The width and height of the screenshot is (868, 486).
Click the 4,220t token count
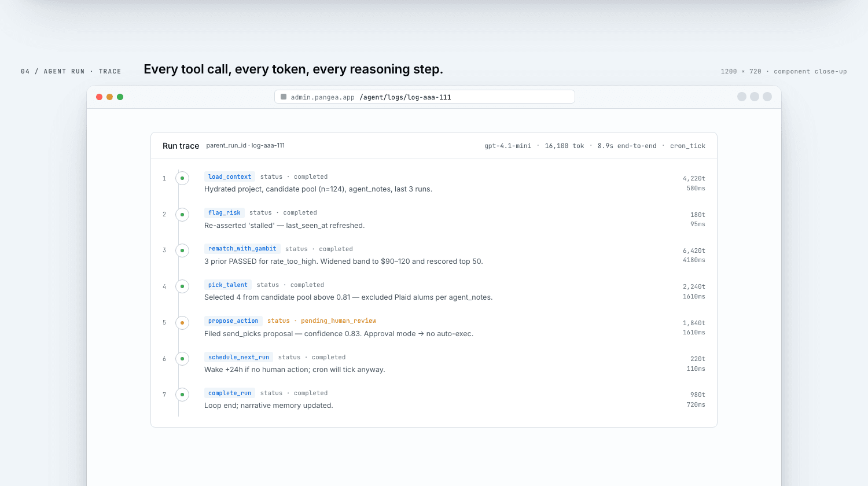point(694,178)
